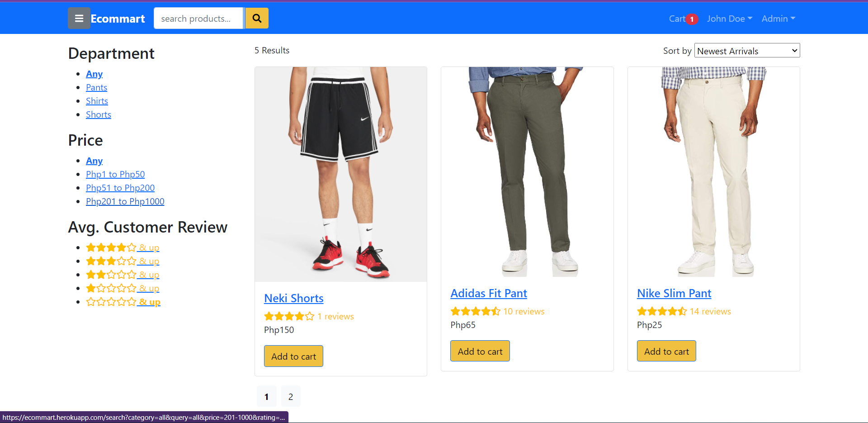
Task: Expand the John Doe user dropdown
Action: pos(730,19)
